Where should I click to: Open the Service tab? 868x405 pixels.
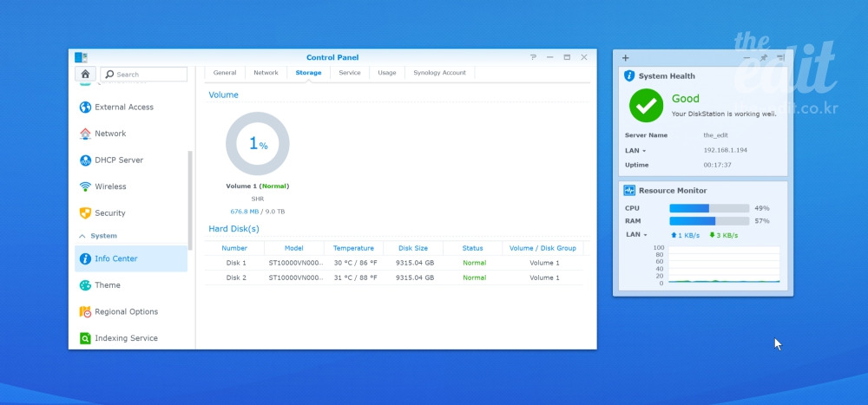[x=350, y=73]
